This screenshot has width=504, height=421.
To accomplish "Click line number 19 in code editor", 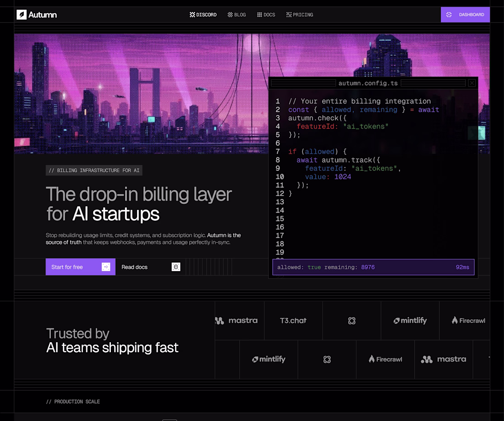I will tap(279, 252).
